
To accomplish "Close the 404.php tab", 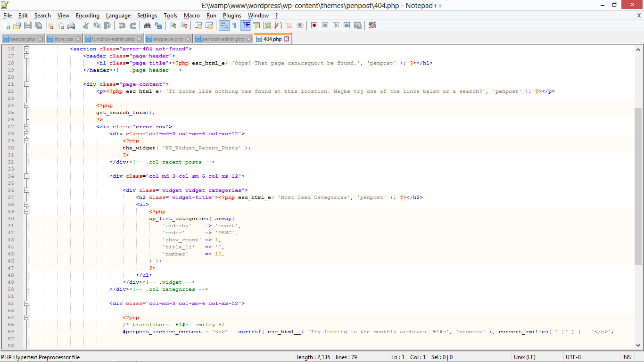I will [x=286, y=39].
